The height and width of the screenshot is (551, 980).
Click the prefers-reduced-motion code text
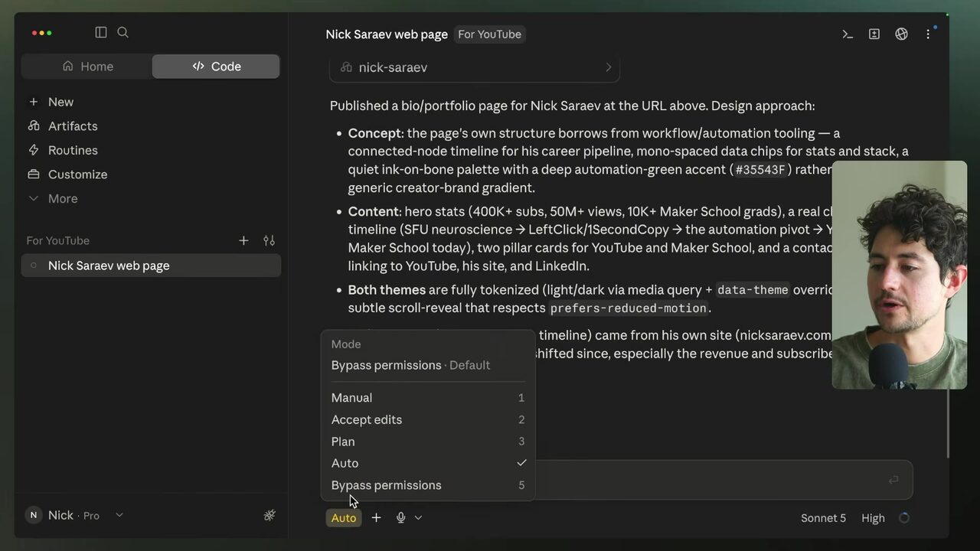629,308
